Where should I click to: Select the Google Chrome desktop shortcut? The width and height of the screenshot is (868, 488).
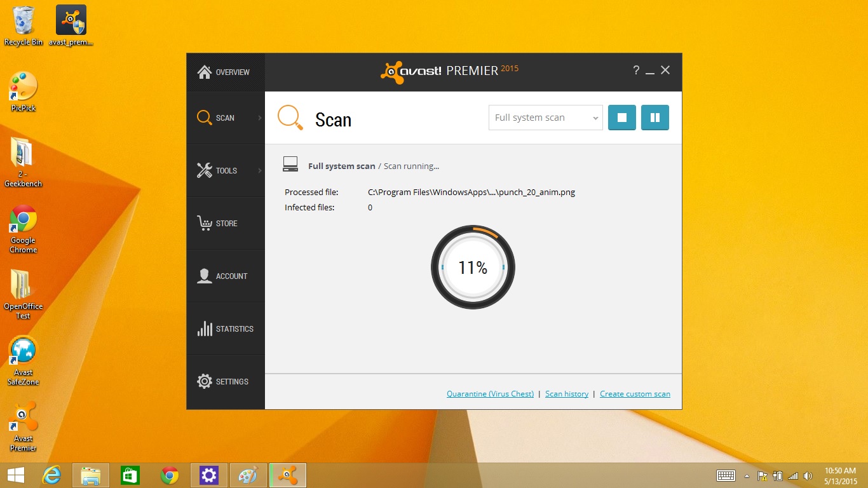tap(24, 229)
